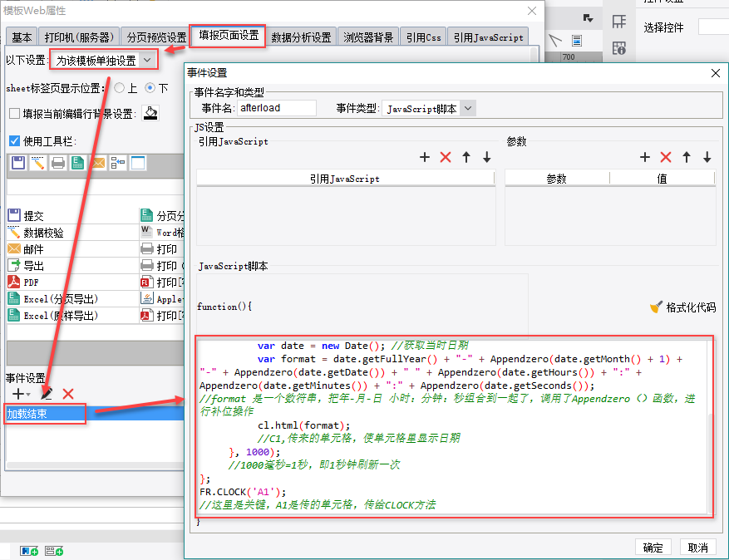729x560 pixels.
Task: Add a 引用JavaScript entry with plus icon
Action: pos(425,157)
